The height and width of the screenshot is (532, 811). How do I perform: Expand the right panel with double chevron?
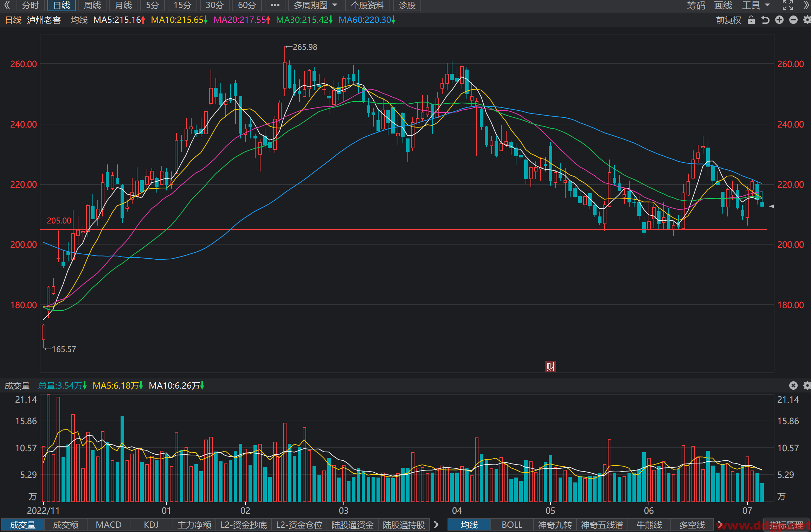tap(807, 5)
